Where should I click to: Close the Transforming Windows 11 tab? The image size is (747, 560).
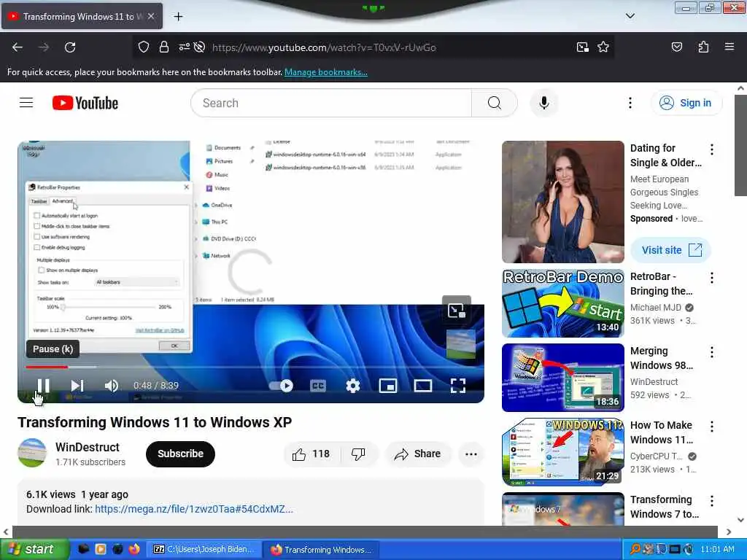coord(151,16)
